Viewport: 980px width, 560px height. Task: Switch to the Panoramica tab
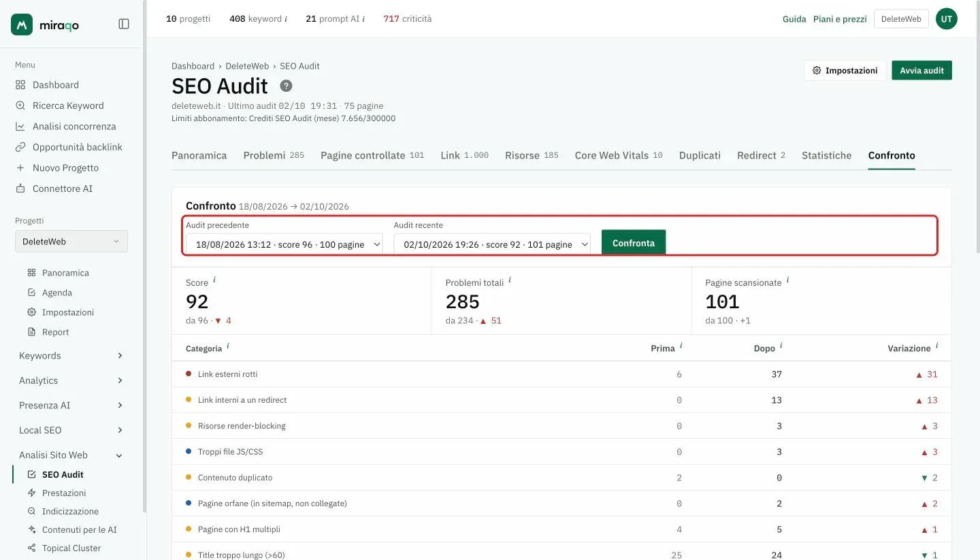click(x=199, y=155)
